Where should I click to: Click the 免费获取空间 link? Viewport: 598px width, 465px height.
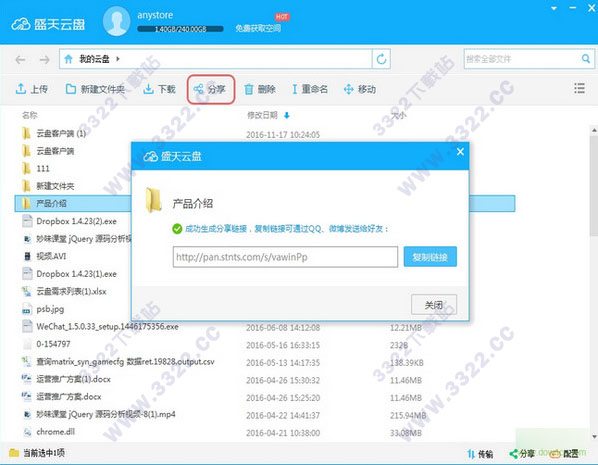(x=258, y=28)
